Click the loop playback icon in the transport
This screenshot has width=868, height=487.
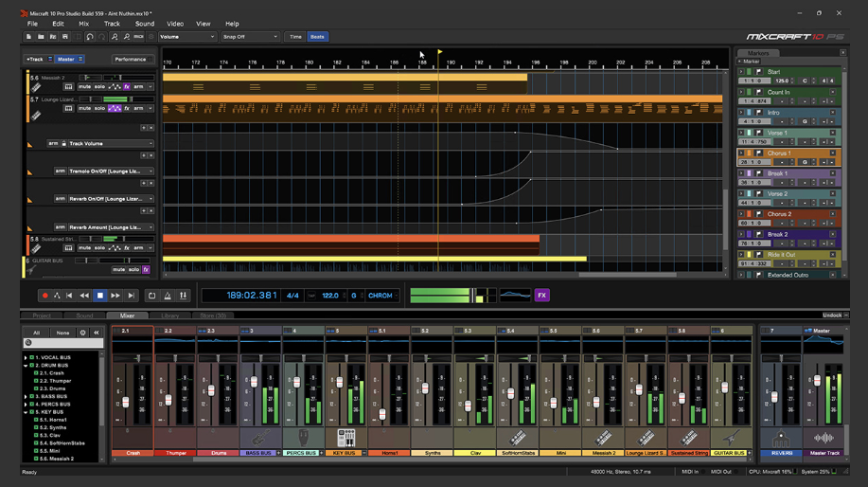click(x=151, y=296)
